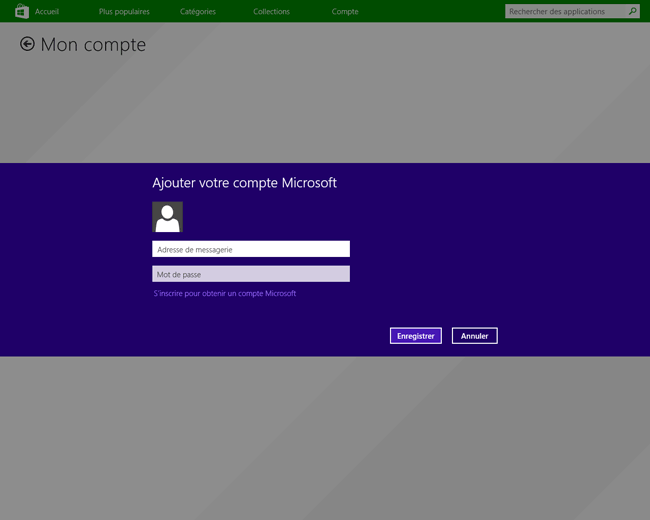Click the search magnifier icon

pos(632,11)
